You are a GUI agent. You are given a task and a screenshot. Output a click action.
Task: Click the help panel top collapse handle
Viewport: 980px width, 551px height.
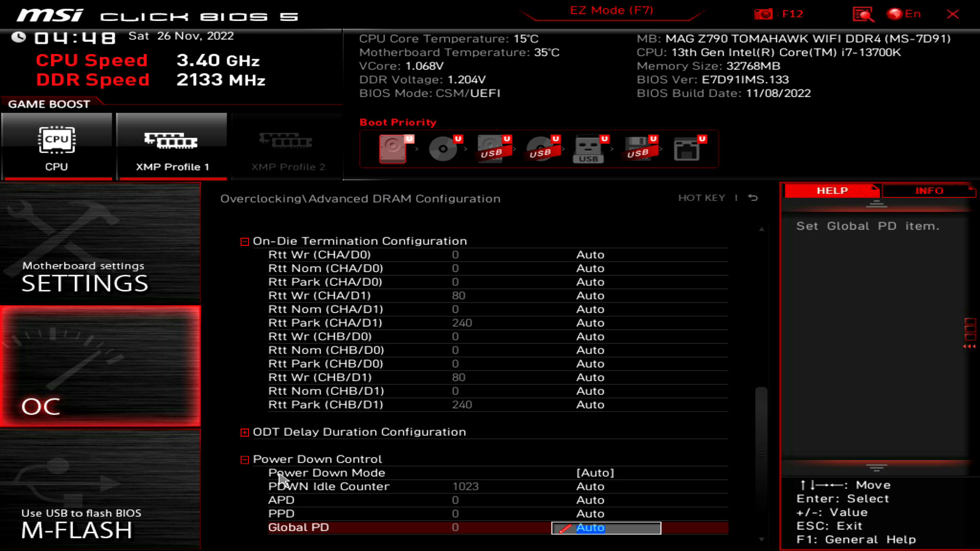coord(876,204)
